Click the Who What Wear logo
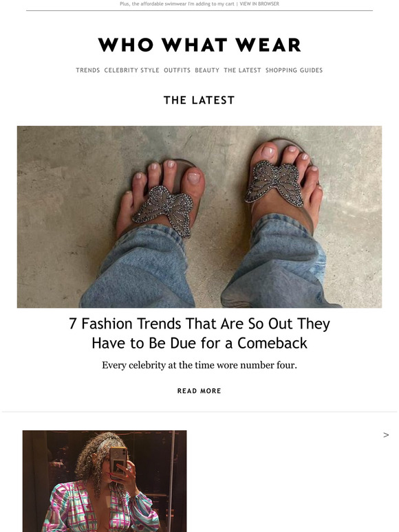 tap(199, 45)
